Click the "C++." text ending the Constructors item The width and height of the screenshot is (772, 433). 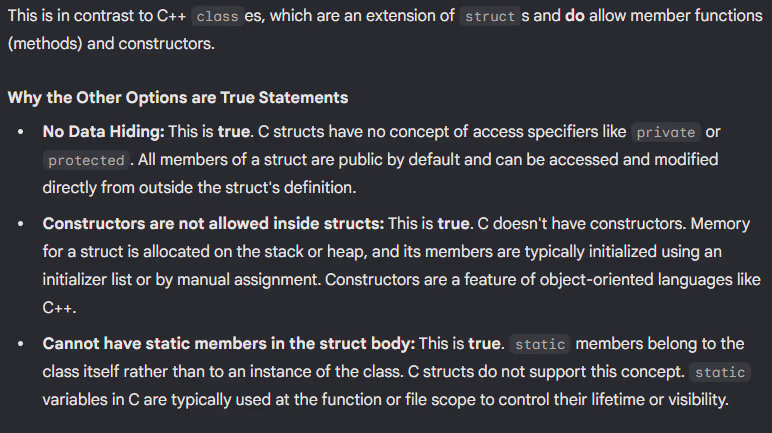(x=60, y=308)
